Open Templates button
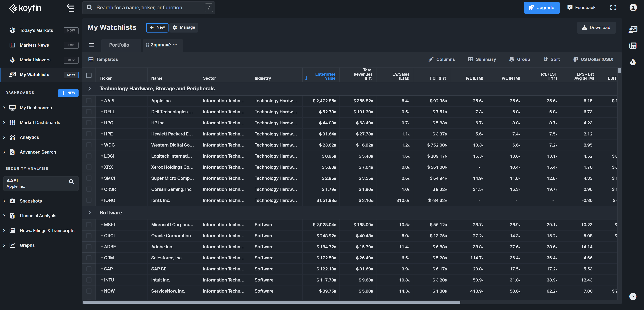The image size is (644, 310). pos(103,59)
